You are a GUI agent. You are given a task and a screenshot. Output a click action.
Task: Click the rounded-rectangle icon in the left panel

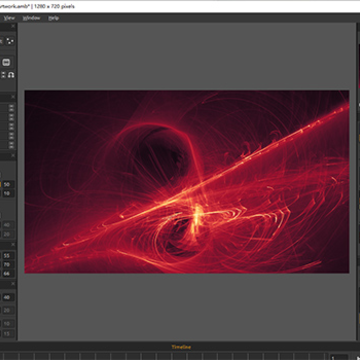point(7,62)
